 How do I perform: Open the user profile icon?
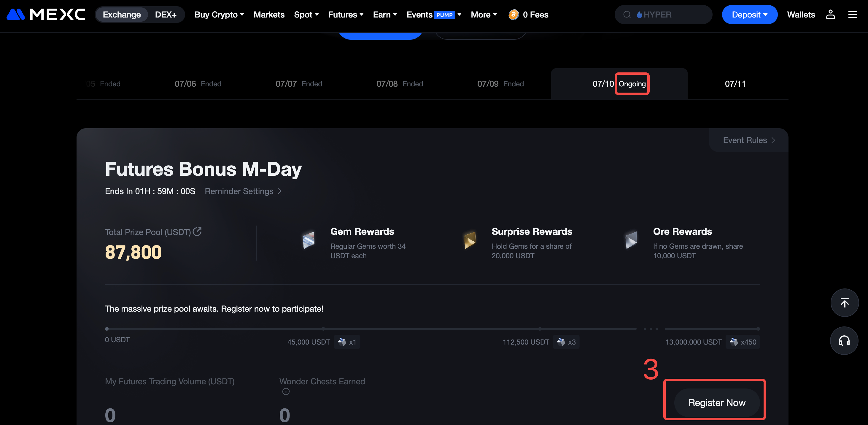[x=830, y=15]
